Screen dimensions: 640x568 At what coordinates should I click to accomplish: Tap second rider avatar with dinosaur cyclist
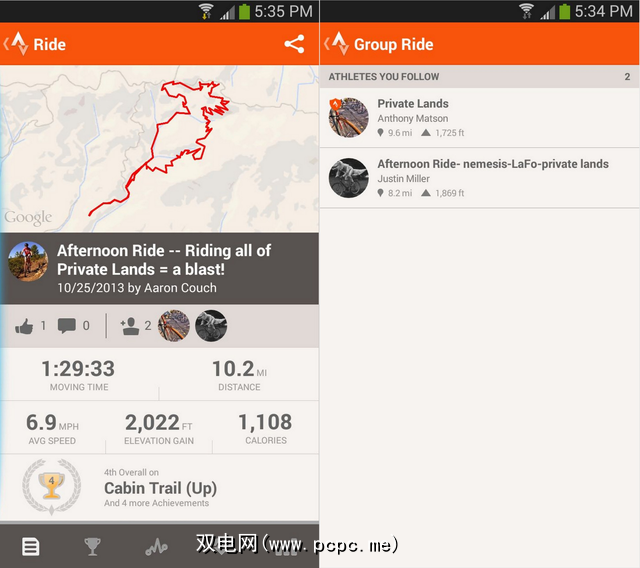coord(211,326)
